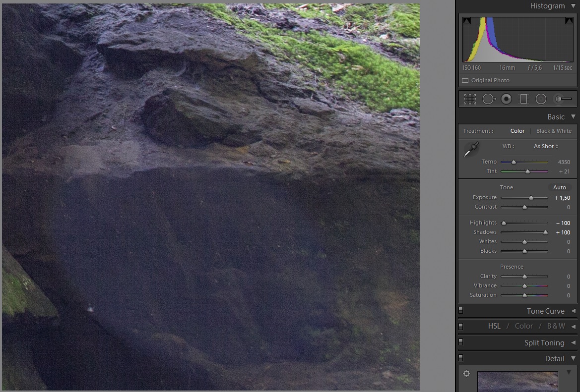580x392 pixels.
Task: Set Treatment to Color
Action: click(x=517, y=131)
